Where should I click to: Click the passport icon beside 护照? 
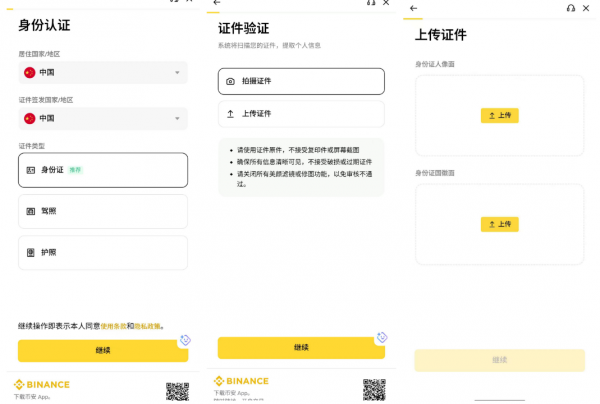tap(31, 252)
